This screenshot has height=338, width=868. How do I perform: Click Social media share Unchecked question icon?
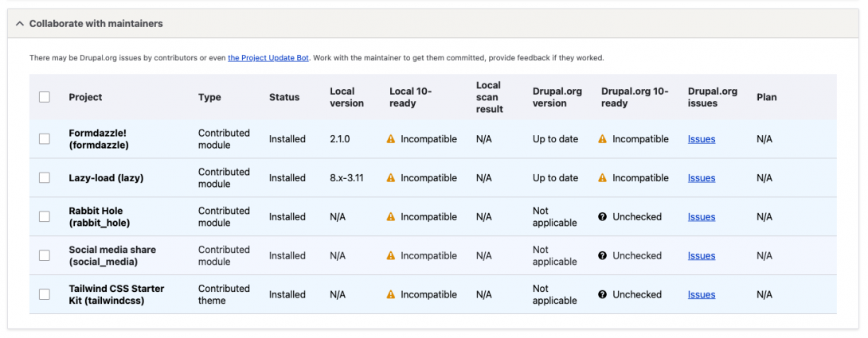pos(603,256)
